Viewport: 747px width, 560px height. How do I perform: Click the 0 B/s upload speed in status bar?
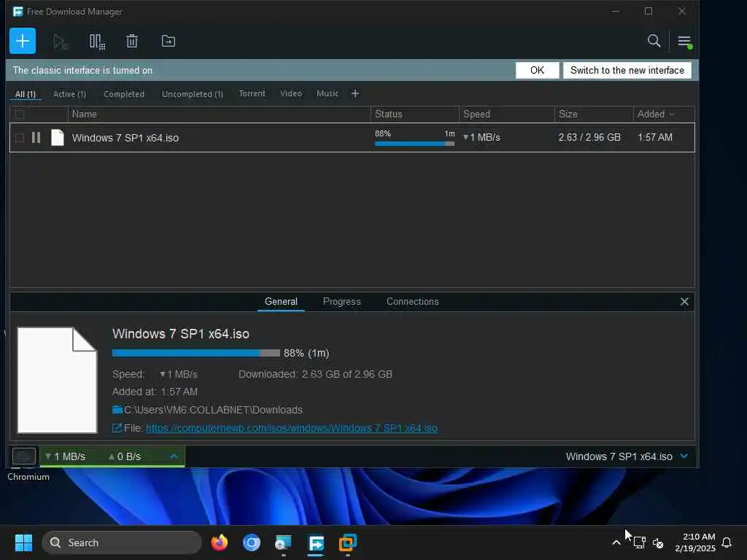pyautogui.click(x=125, y=456)
